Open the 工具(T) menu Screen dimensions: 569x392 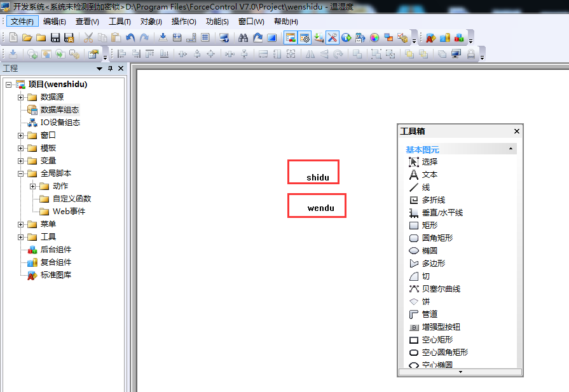pyautogui.click(x=120, y=22)
